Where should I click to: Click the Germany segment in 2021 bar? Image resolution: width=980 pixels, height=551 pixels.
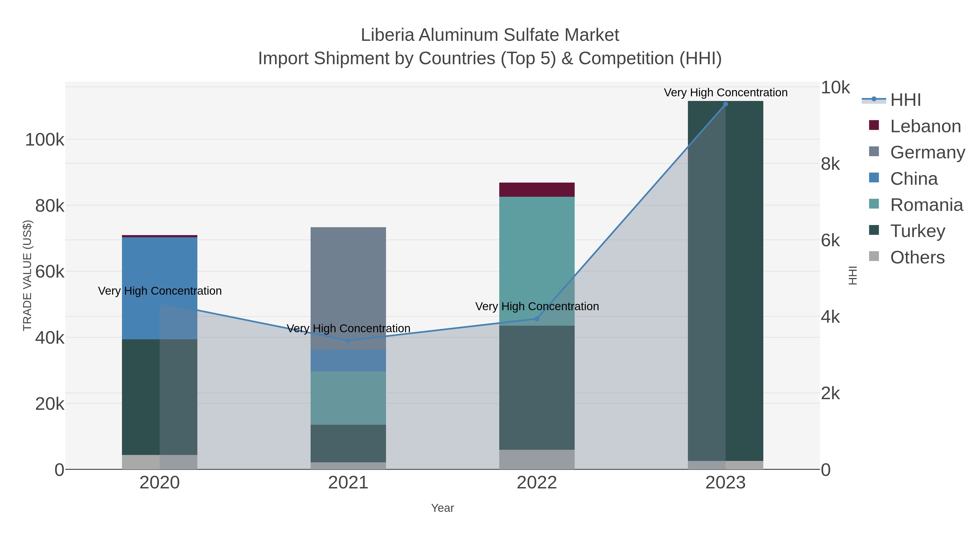coord(348,289)
